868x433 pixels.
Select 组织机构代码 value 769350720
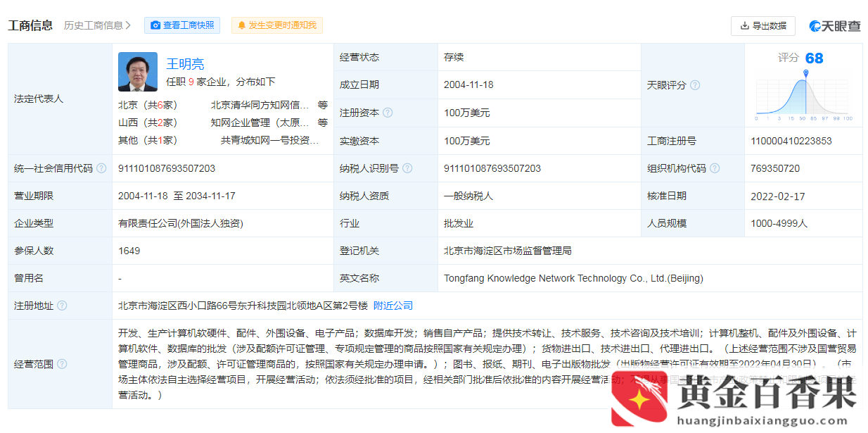click(775, 168)
